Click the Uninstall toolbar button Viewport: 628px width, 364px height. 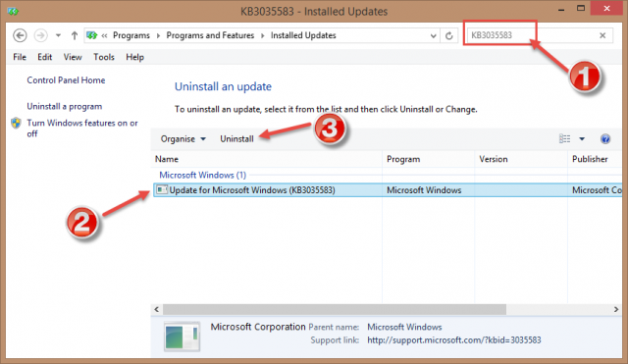236,139
